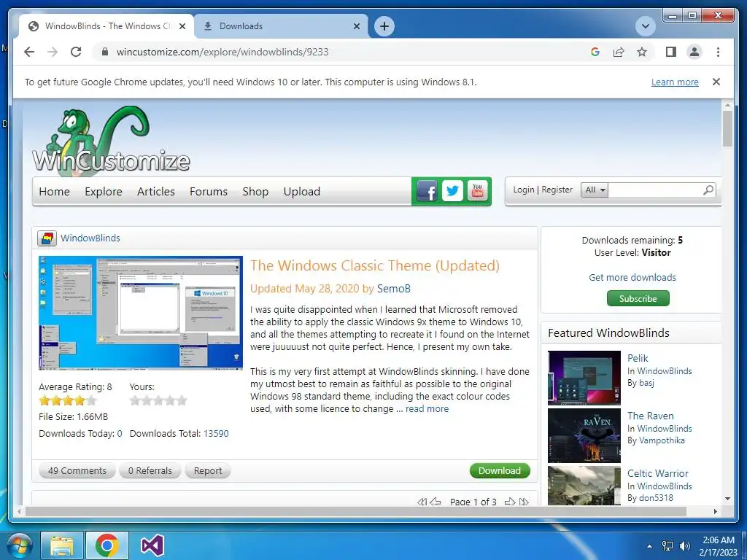
Task: Open author SemoB profile link
Action: pyautogui.click(x=393, y=289)
